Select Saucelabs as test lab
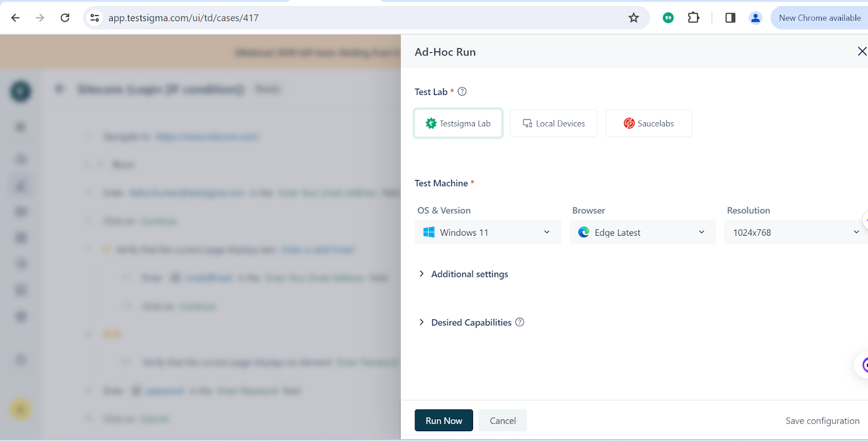The height and width of the screenshot is (441, 868). click(x=649, y=123)
